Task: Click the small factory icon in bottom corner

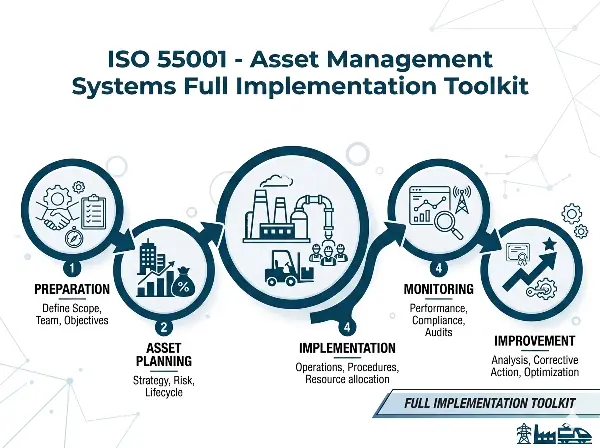Action: (546, 433)
